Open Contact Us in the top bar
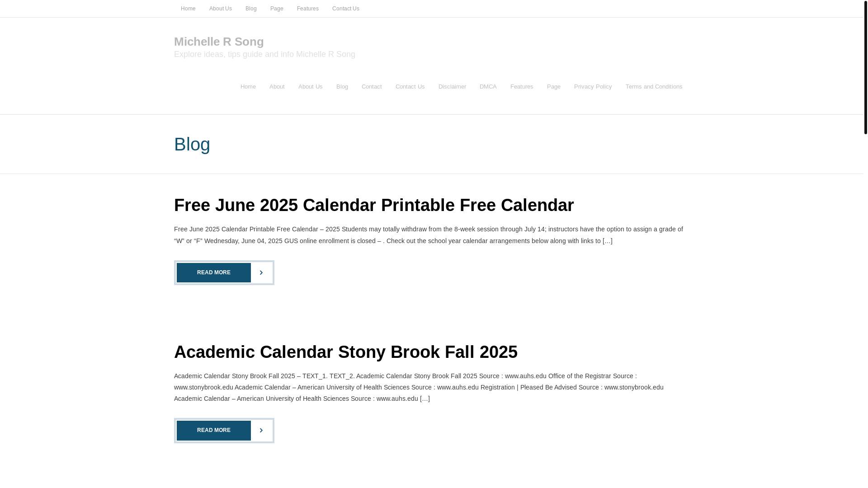Screen dimensions: 868x488 pyautogui.click(x=346, y=9)
